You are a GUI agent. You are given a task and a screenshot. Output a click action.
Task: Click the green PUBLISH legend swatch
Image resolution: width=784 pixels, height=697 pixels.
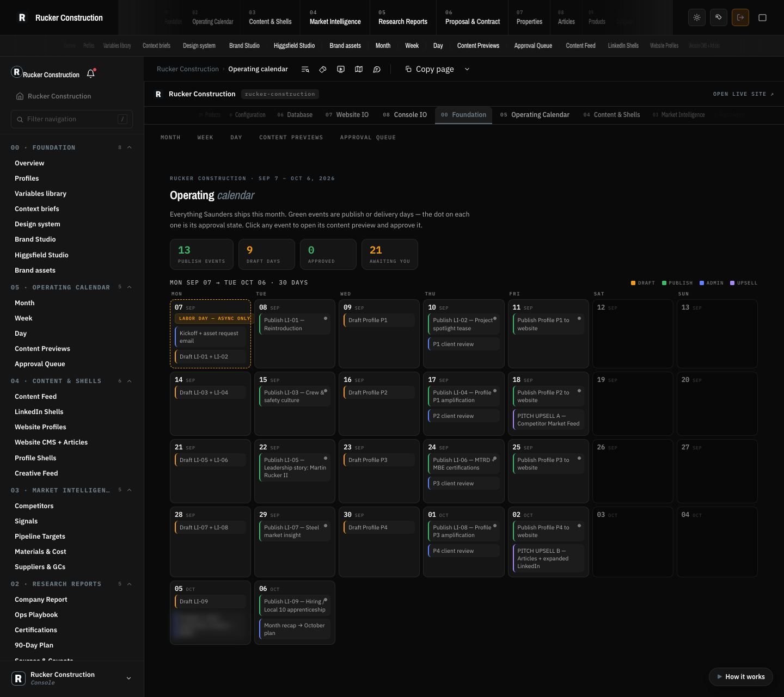point(664,283)
